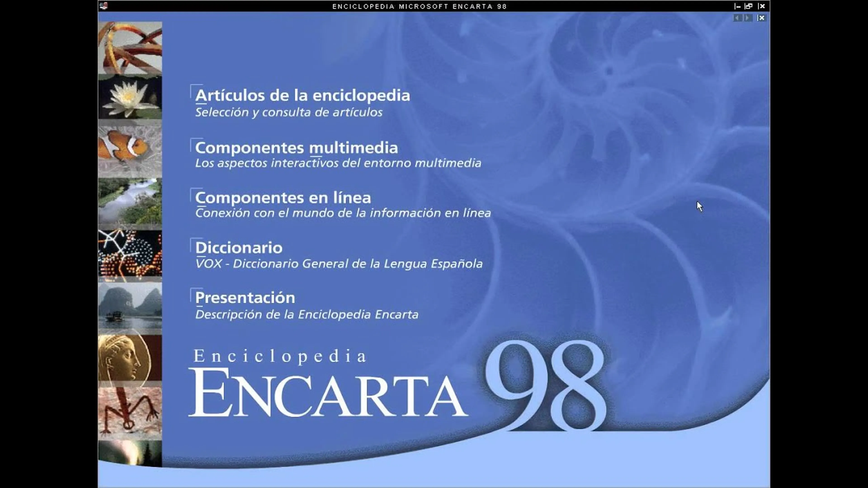Restore down the Encarta window
The width and height of the screenshot is (868, 488).
pyautogui.click(x=749, y=6)
